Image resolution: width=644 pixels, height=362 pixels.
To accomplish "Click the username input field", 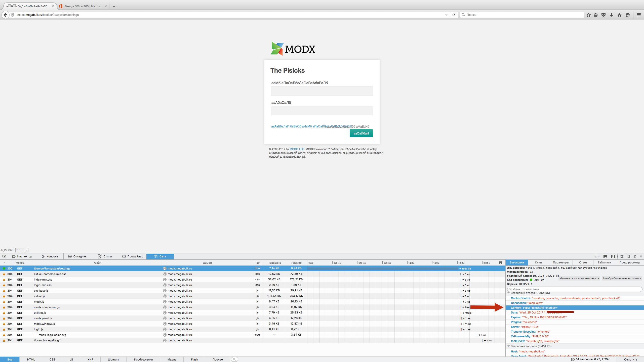I will [322, 91].
